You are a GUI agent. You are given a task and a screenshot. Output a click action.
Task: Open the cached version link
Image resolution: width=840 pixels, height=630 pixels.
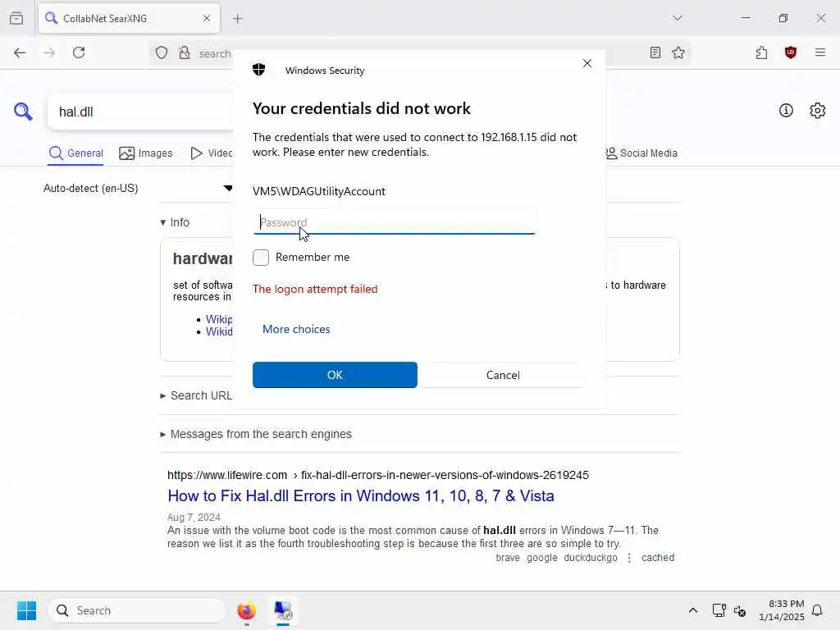(x=657, y=558)
